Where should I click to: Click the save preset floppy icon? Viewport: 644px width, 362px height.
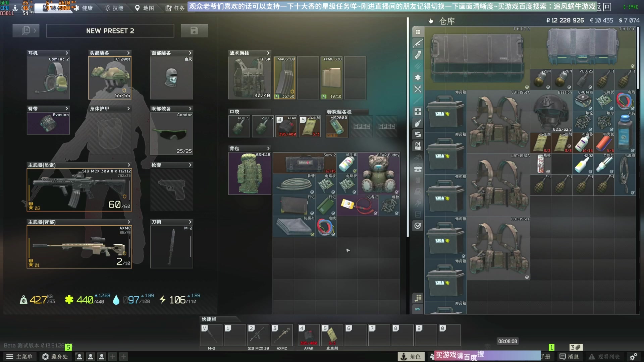pos(194,31)
